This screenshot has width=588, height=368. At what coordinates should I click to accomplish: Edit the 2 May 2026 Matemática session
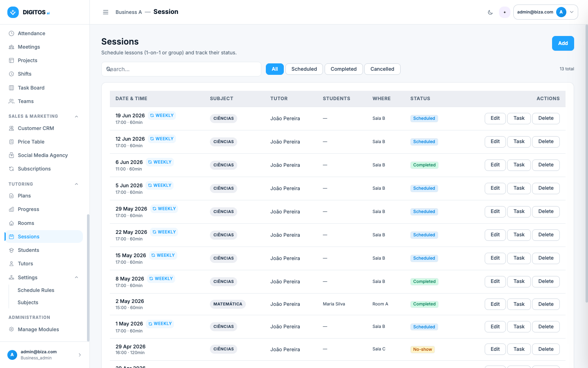pos(495,304)
